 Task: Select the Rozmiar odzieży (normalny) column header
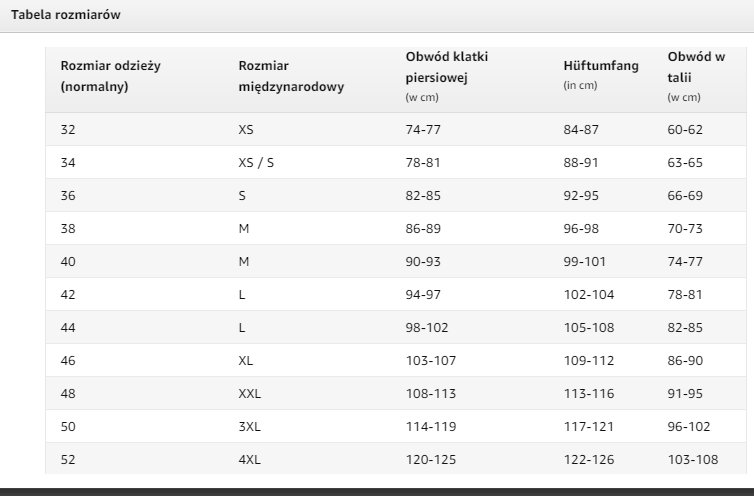111,76
